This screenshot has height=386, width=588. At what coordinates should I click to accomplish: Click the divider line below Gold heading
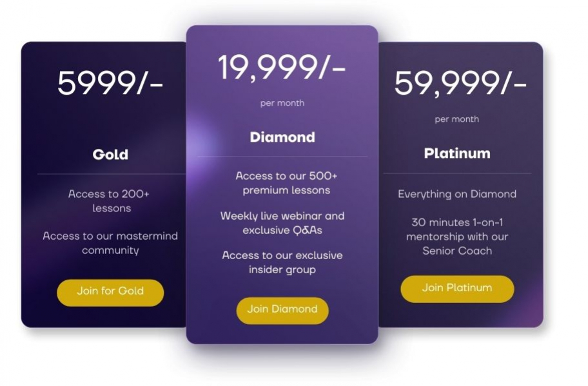tap(112, 174)
